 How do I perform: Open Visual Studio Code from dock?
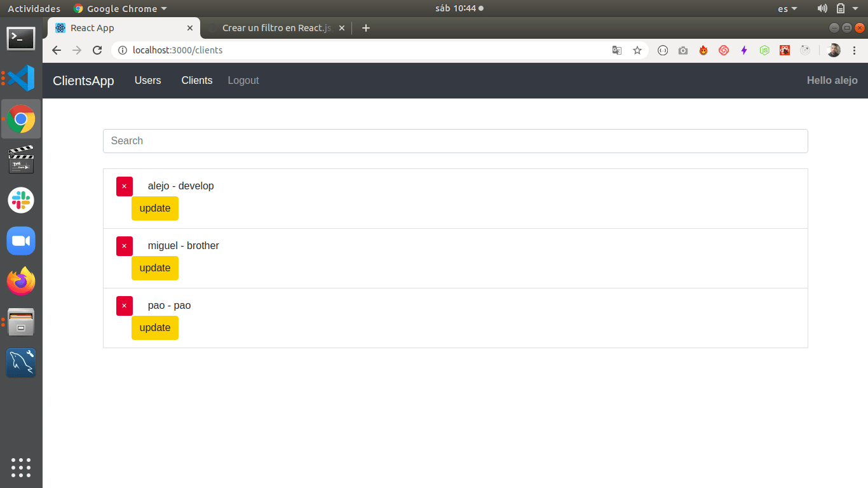(21, 78)
